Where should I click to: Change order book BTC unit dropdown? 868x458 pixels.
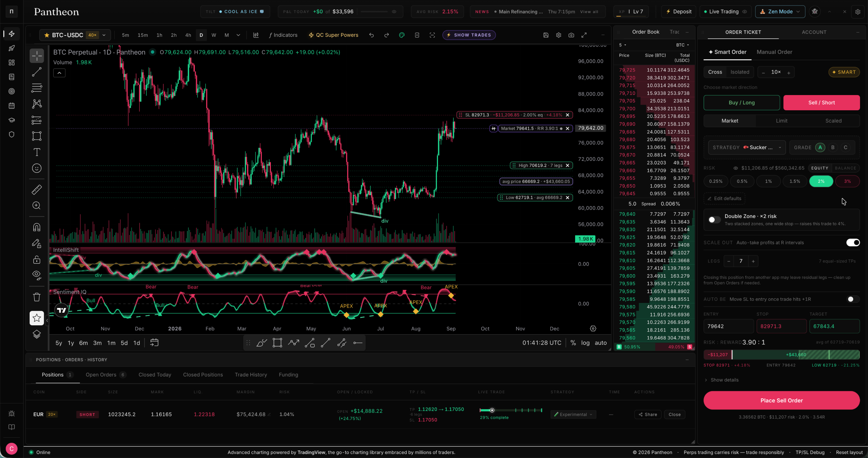click(x=682, y=45)
